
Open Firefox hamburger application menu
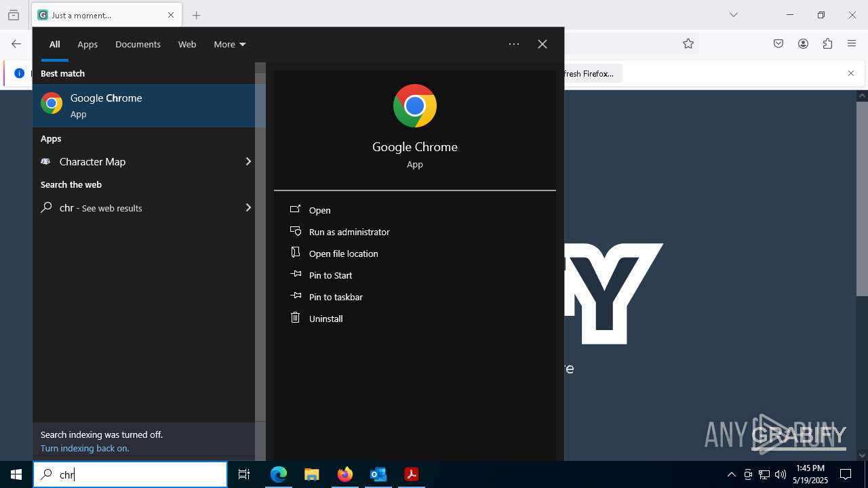(852, 44)
